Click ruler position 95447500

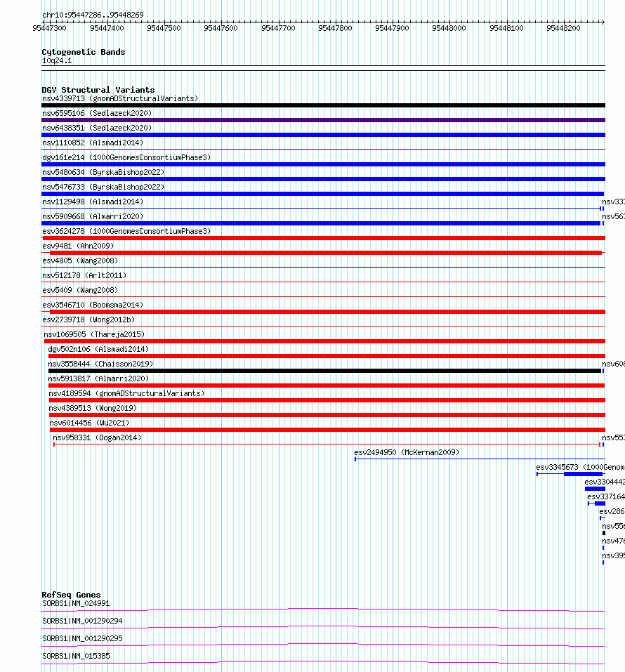point(164,28)
